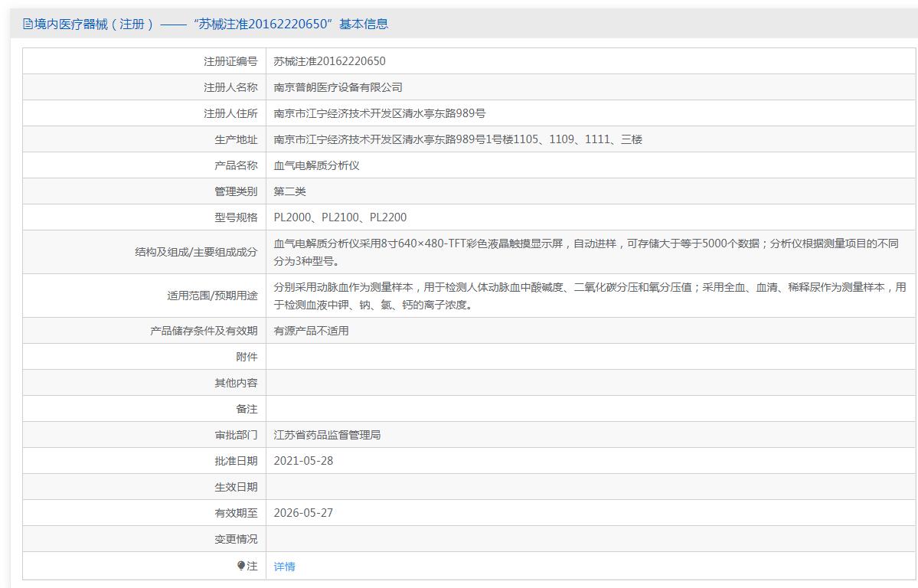Viewport: 918px width, 588px height.
Task: Click the 附件 row label
Action: click(x=247, y=357)
